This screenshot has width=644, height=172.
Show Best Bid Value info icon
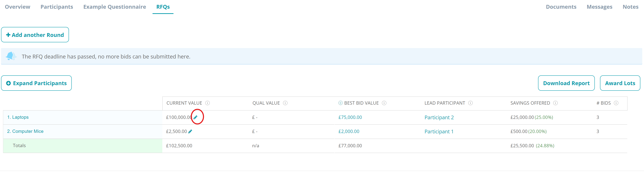coord(384,103)
